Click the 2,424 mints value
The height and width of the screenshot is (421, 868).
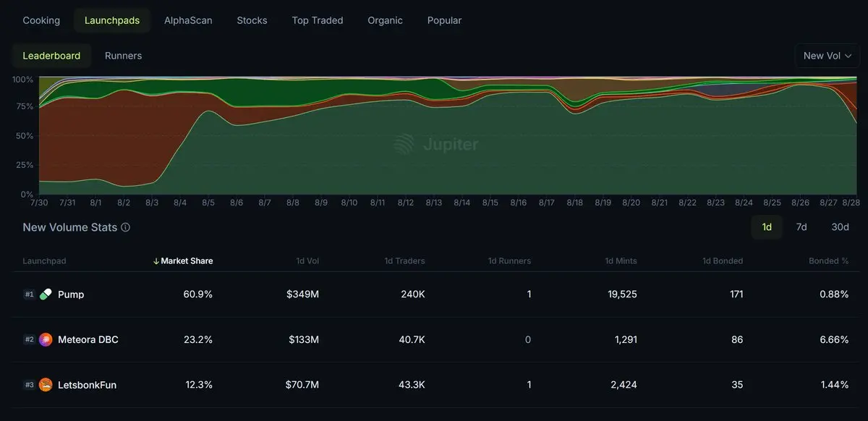click(623, 385)
